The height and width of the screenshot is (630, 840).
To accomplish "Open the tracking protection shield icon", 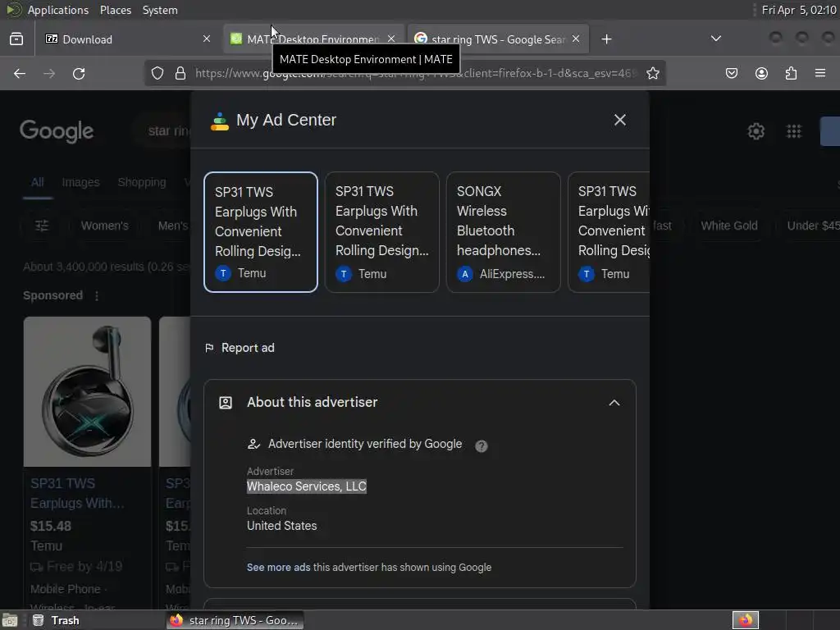I will [157, 73].
